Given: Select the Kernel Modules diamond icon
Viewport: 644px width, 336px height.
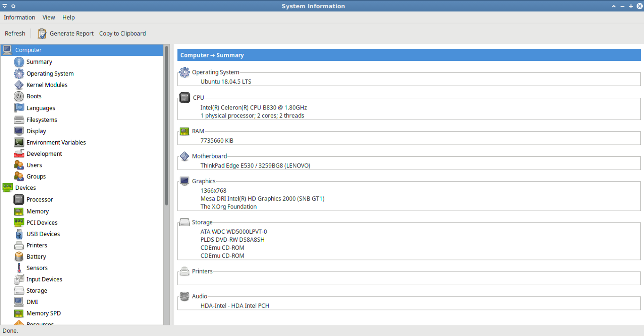Looking at the screenshot, I should pyautogui.click(x=19, y=85).
